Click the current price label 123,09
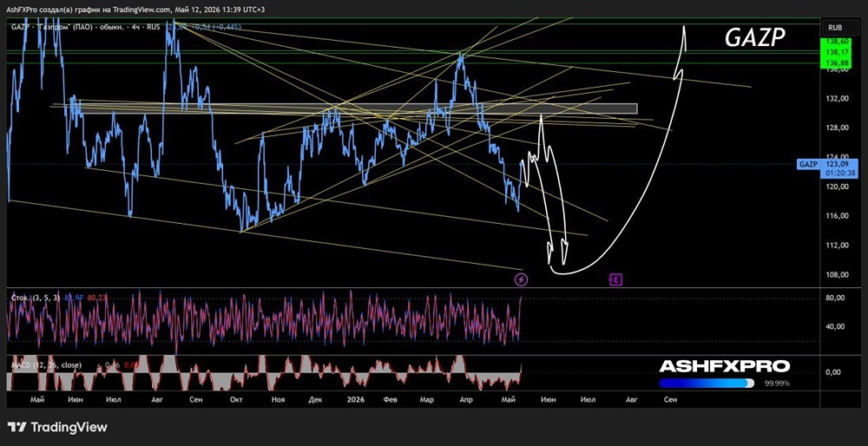 tap(835, 164)
